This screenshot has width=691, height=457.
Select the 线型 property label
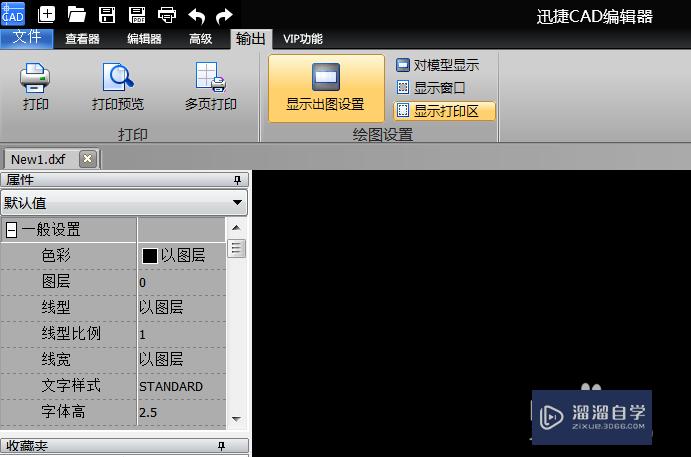56,308
